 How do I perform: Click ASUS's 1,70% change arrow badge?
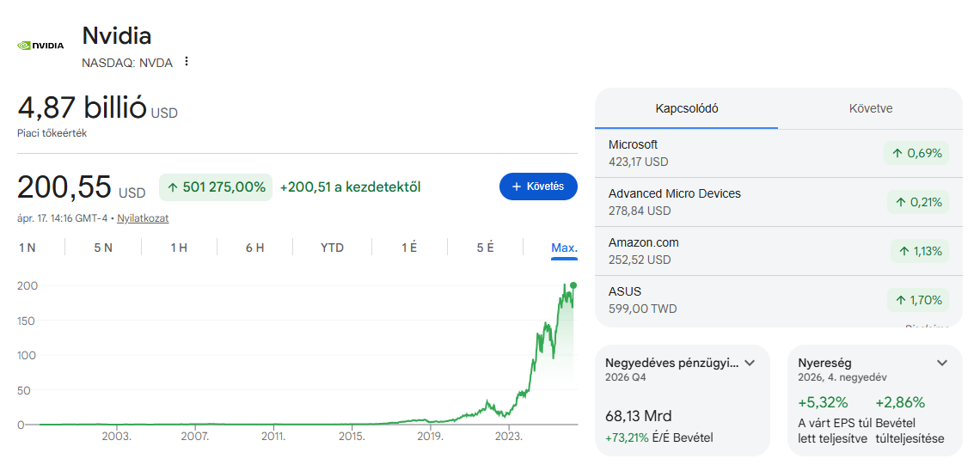(918, 300)
